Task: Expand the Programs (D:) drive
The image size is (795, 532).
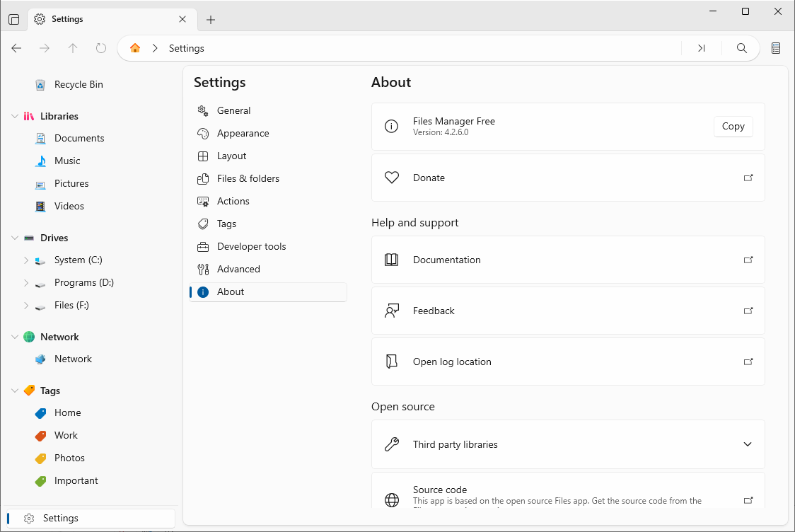Action: coord(26,283)
